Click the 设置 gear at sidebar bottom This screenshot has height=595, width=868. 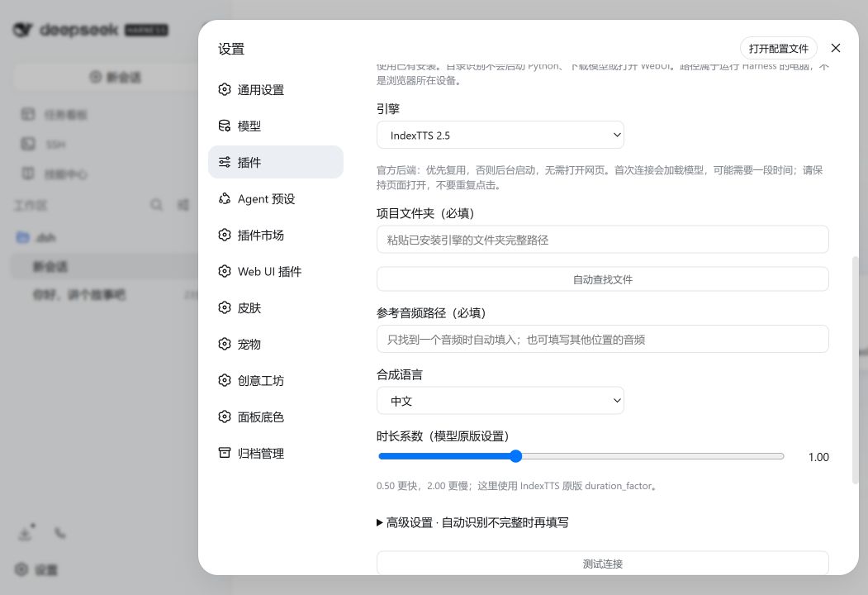[x=21, y=569]
